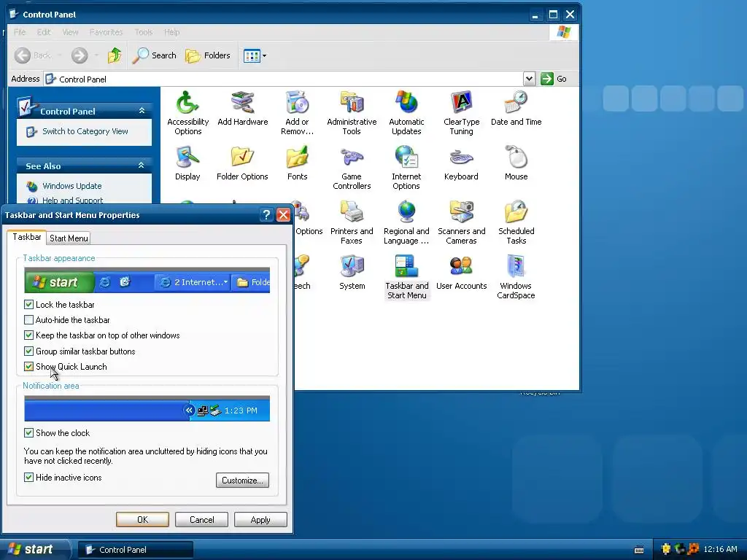
Task: Select Taskbar and Start Menu icon
Action: click(x=406, y=278)
